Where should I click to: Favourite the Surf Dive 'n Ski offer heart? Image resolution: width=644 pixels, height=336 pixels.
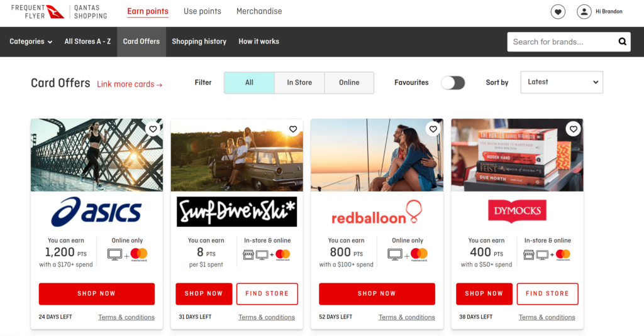(293, 129)
